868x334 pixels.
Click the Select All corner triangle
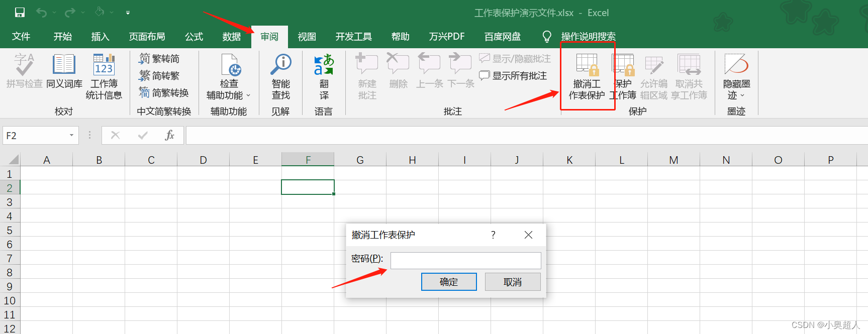[13, 160]
